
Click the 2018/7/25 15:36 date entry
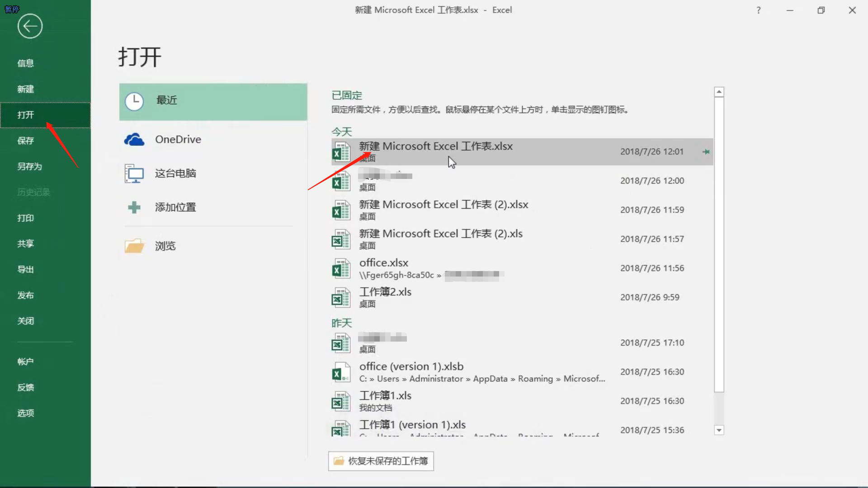click(652, 430)
